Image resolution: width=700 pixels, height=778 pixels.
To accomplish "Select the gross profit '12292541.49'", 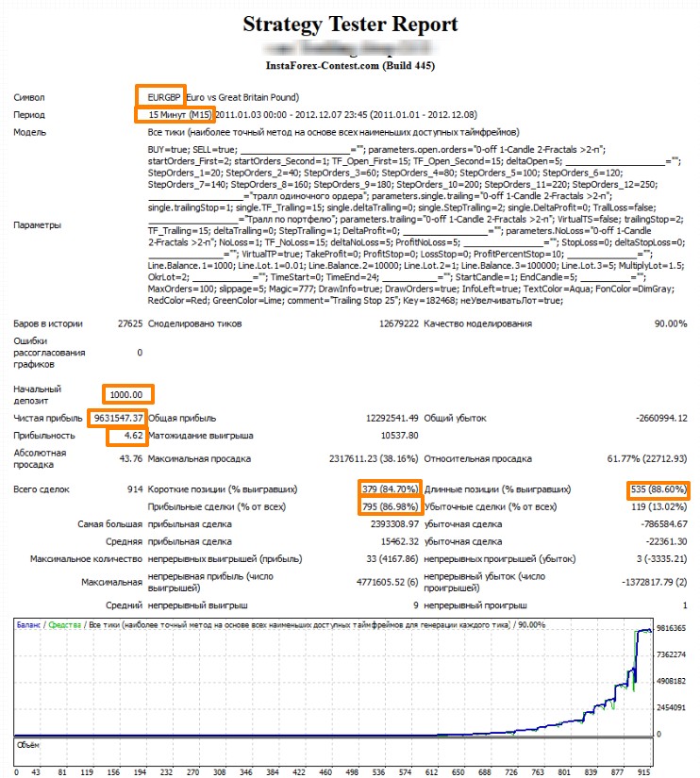I will 392,418.
